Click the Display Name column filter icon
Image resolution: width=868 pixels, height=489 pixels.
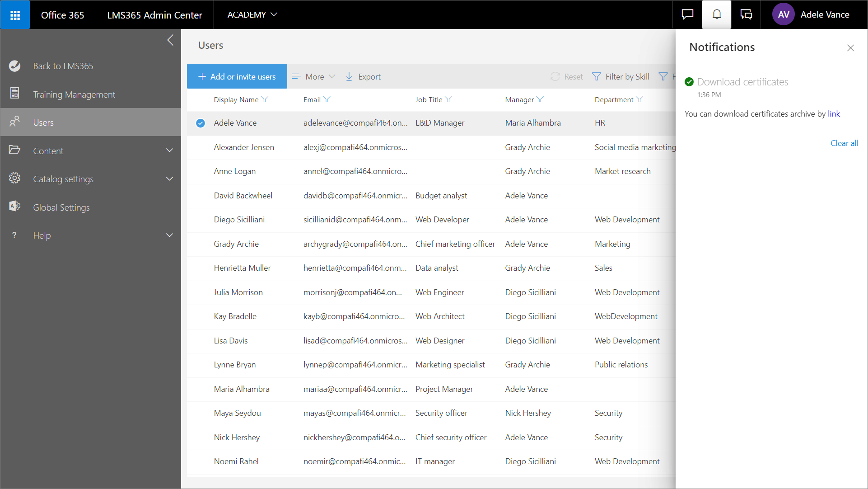(x=265, y=99)
